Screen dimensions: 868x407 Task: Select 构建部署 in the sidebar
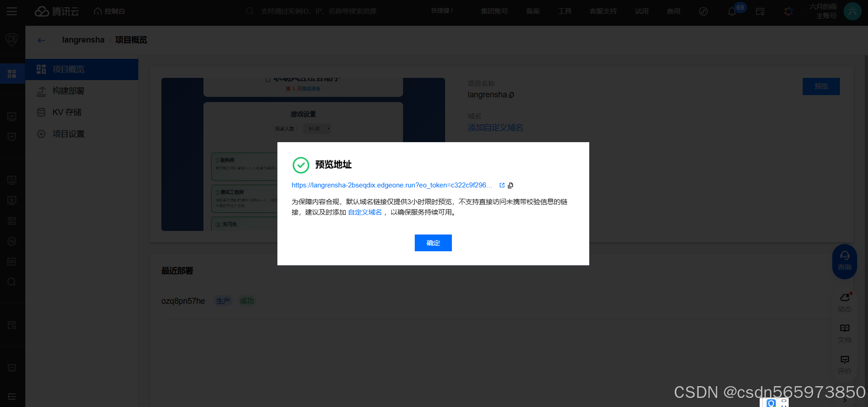click(x=82, y=91)
